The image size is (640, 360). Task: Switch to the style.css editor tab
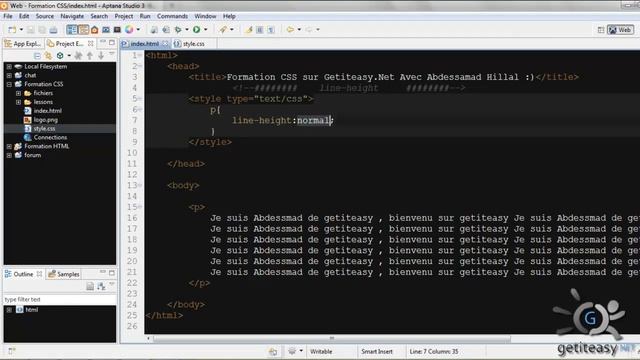coord(190,44)
